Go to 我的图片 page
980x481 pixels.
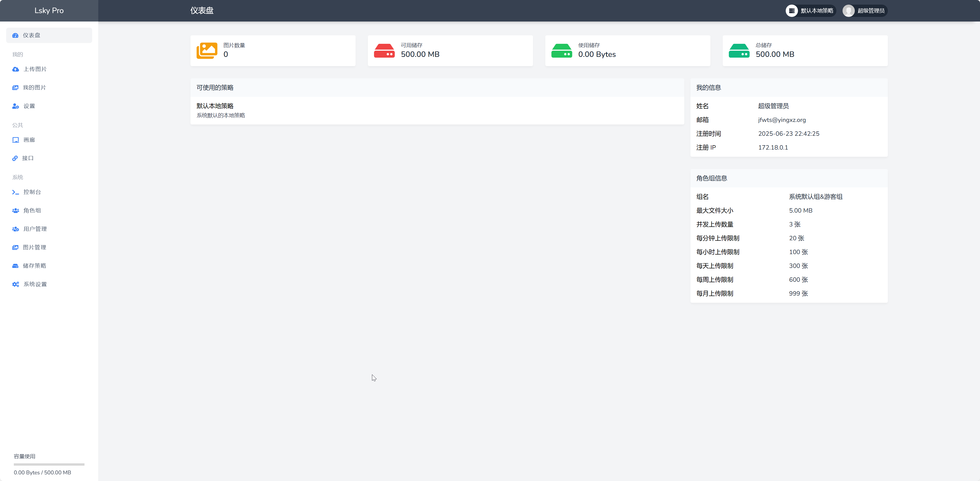49,88
